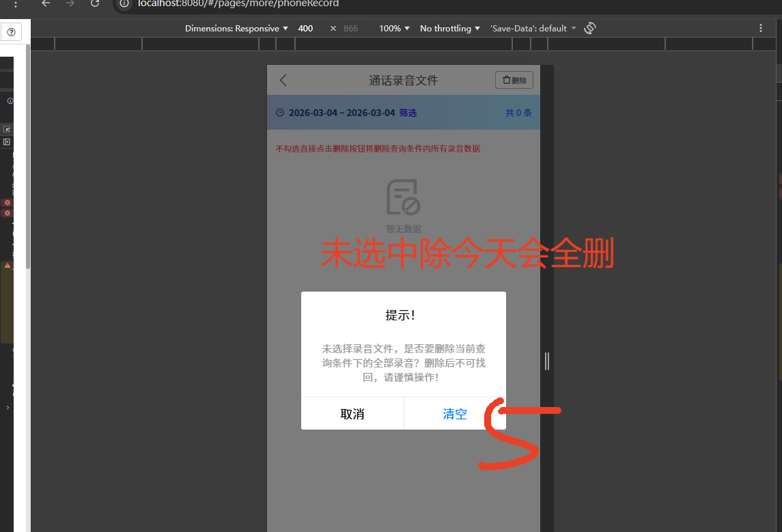Click the viewport resize handle on right edge
Screen dimensions: 782x532
547,361
